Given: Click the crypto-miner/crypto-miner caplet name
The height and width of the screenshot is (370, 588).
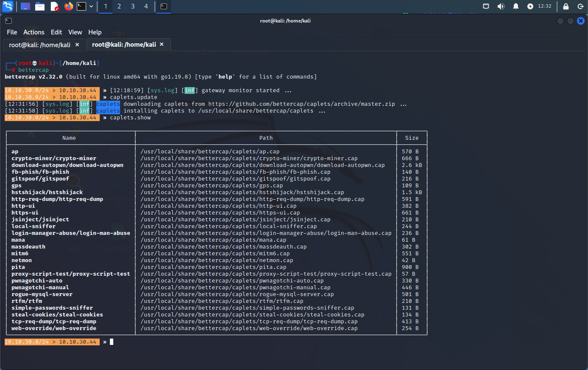Looking at the screenshot, I should pos(54,158).
